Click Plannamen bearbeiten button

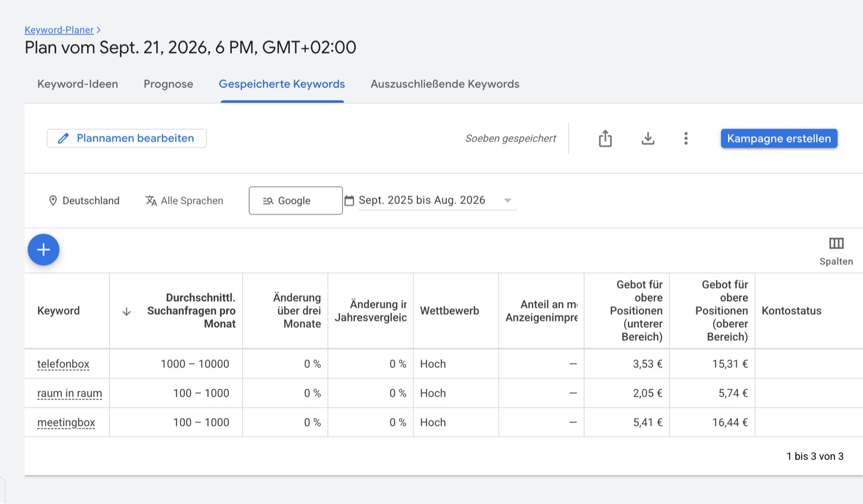tap(127, 139)
